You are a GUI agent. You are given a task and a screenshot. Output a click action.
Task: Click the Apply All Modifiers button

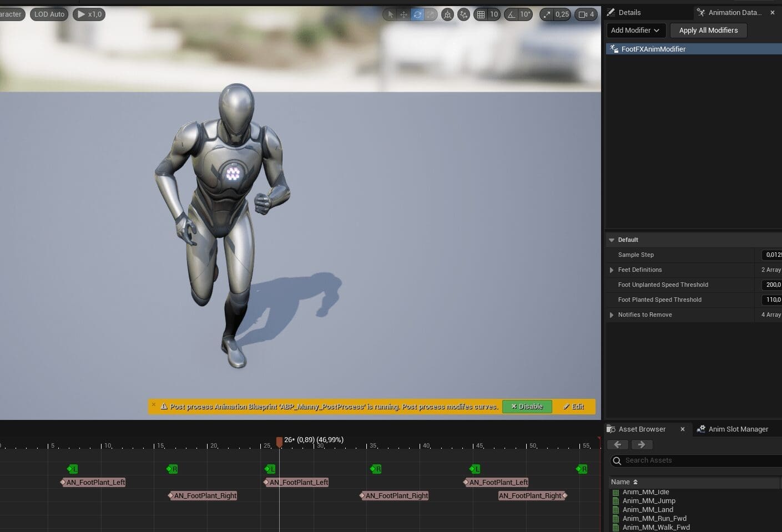coord(708,31)
